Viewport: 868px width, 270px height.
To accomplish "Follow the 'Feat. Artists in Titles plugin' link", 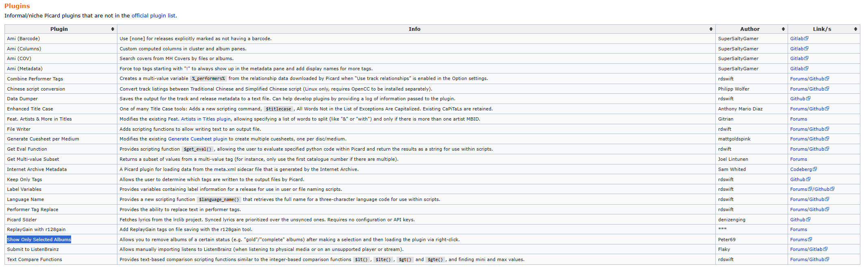I will (199, 119).
